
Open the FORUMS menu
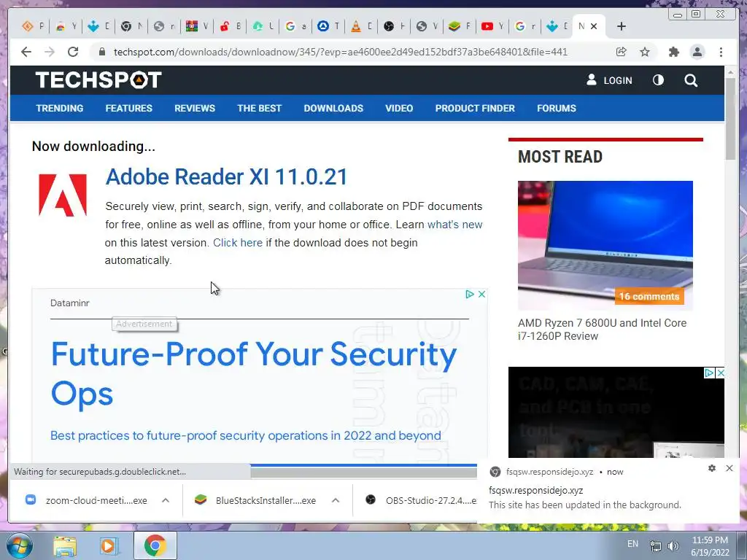pos(557,108)
